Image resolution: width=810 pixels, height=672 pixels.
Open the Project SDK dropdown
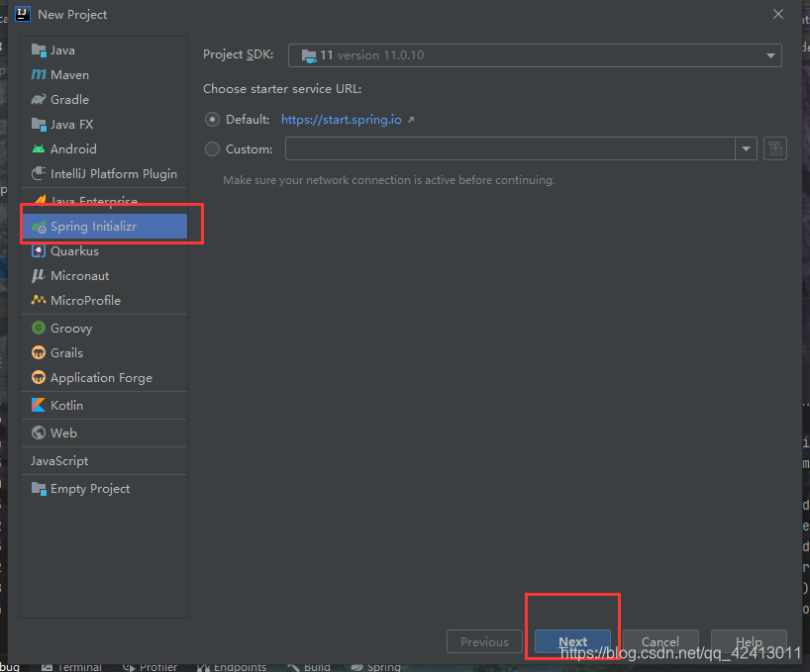(x=535, y=55)
